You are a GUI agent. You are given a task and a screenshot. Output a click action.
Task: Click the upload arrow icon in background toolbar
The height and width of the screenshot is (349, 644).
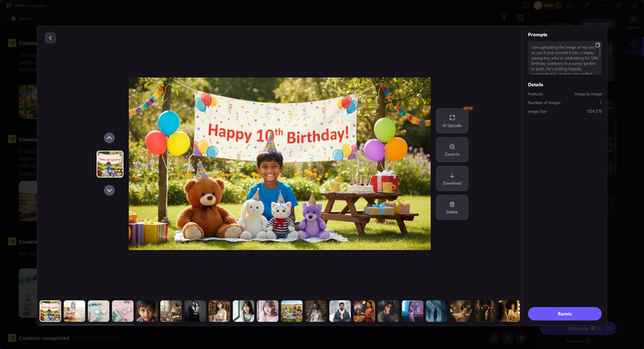504,18
